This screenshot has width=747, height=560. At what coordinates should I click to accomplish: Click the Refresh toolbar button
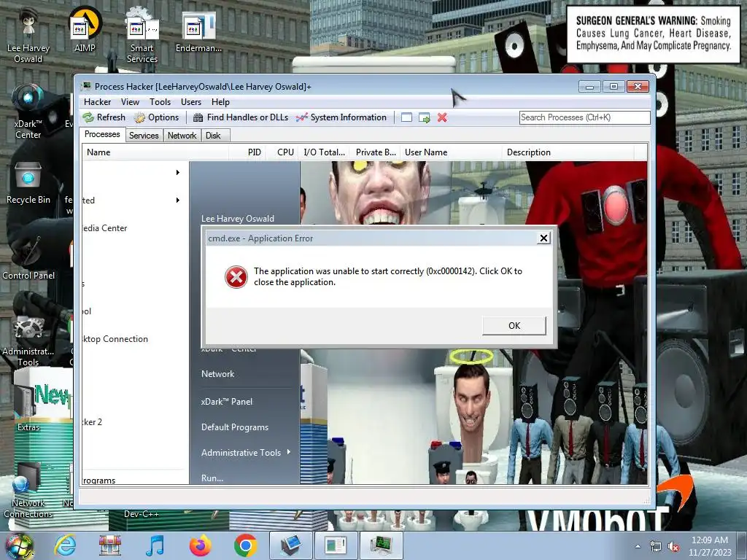point(104,117)
